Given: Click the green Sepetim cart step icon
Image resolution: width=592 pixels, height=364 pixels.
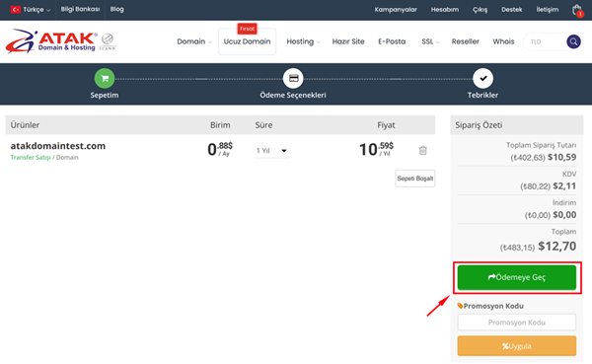Looking at the screenshot, I should click(105, 78).
